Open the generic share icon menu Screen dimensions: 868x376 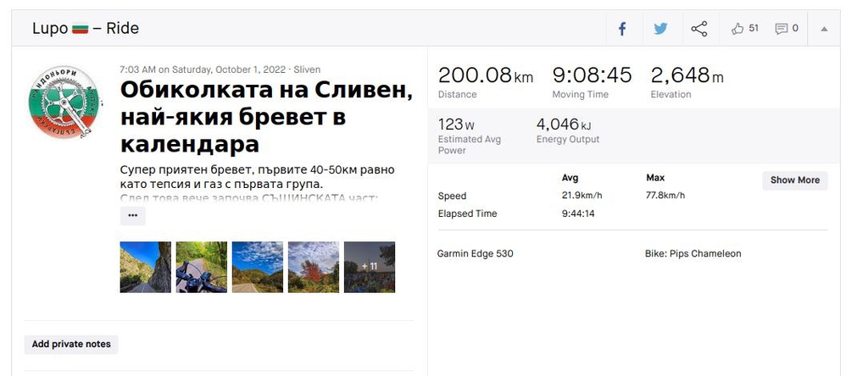click(x=698, y=29)
